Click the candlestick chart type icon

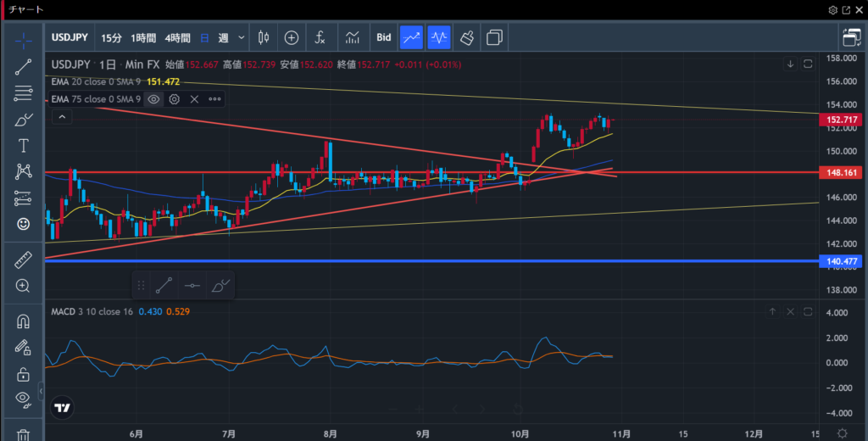(x=263, y=37)
